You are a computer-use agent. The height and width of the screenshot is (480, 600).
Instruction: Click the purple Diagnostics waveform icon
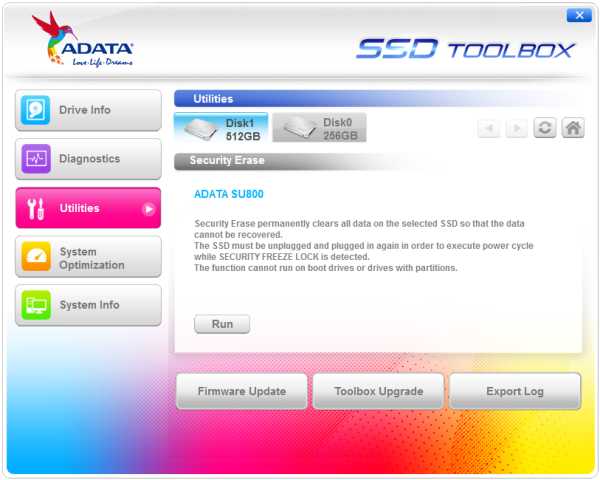(36, 159)
